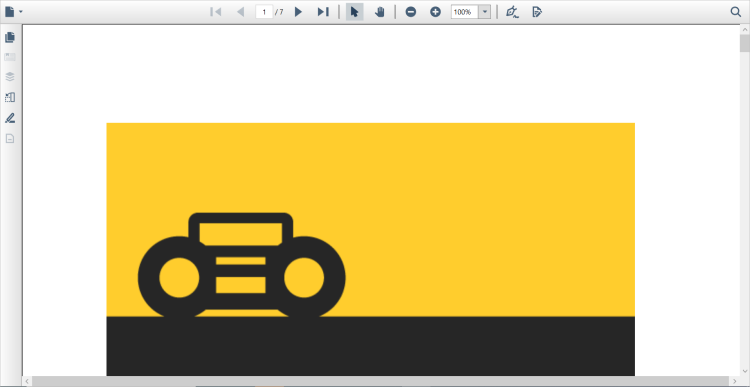The image size is (750, 387).
Task: Click the horizontal scrollbar left arrow
Action: (27, 381)
